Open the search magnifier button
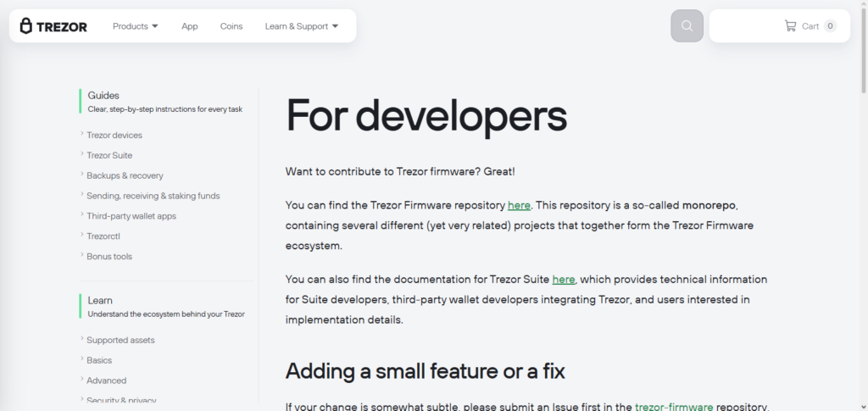Image resolution: width=868 pixels, height=411 pixels. 687,26
